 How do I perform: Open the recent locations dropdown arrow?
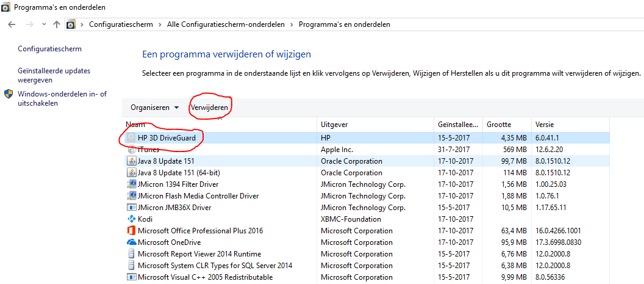pyautogui.click(x=45, y=24)
